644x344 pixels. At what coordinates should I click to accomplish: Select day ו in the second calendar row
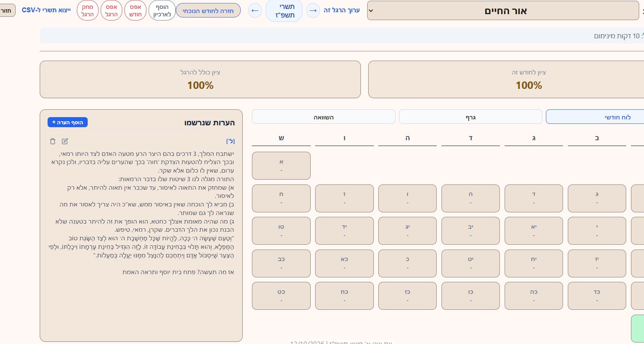pyautogui.click(x=408, y=198)
